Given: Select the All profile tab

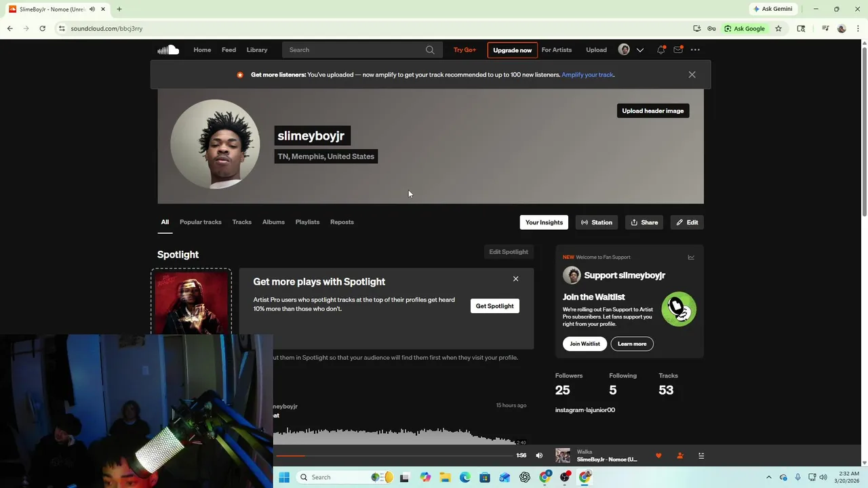Looking at the screenshot, I should pos(165,222).
